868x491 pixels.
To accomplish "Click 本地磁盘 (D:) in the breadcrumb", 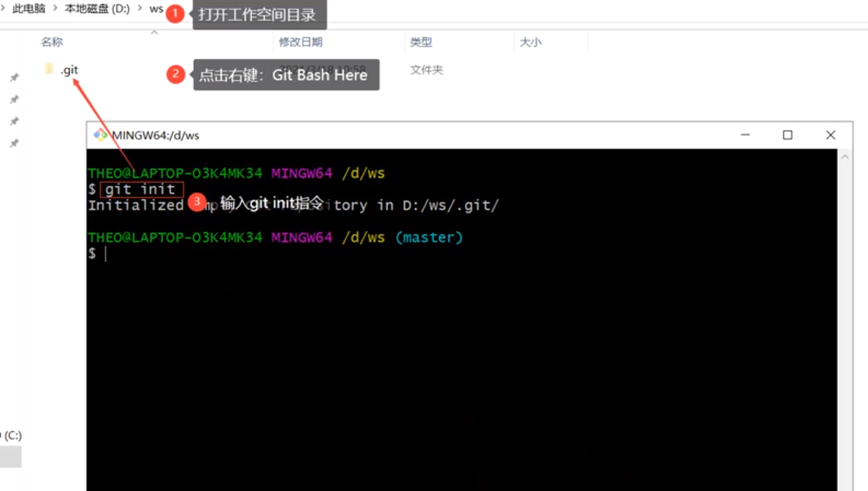I will point(97,9).
